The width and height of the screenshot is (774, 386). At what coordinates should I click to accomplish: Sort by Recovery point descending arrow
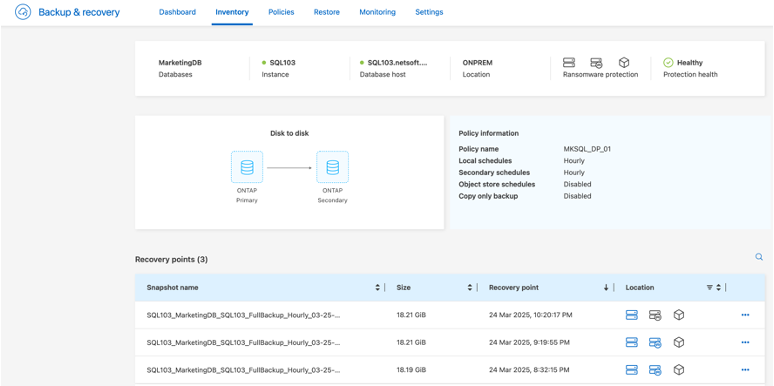606,287
